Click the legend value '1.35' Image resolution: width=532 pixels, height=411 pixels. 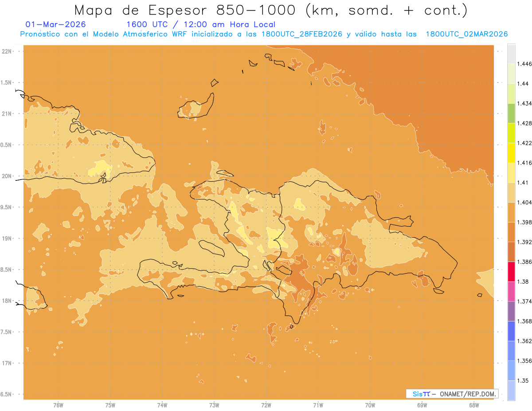(x=523, y=381)
